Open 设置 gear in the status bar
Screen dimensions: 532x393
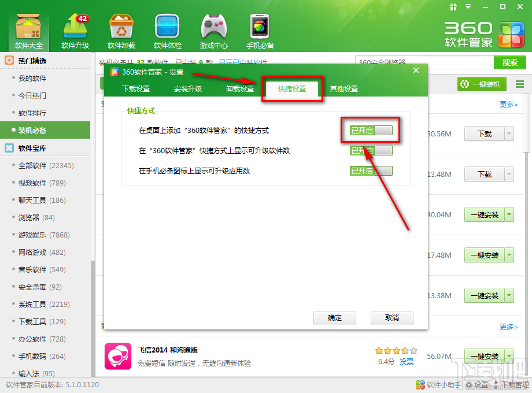pyautogui.click(x=478, y=384)
